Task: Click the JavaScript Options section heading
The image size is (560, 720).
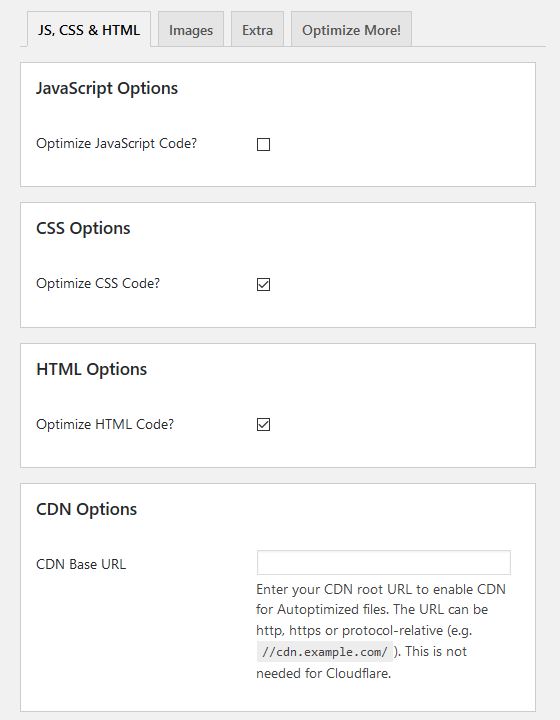Action: coord(107,88)
